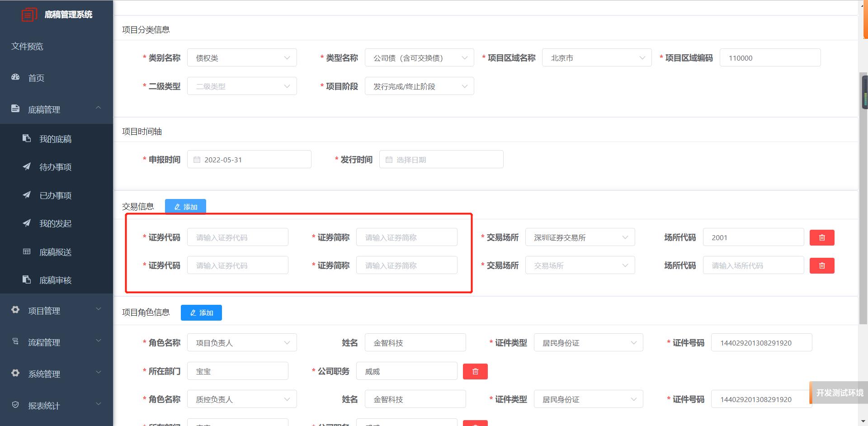Delete the empty 交易场所 trade row
Viewport: 868px width, 426px height.
(x=822, y=265)
